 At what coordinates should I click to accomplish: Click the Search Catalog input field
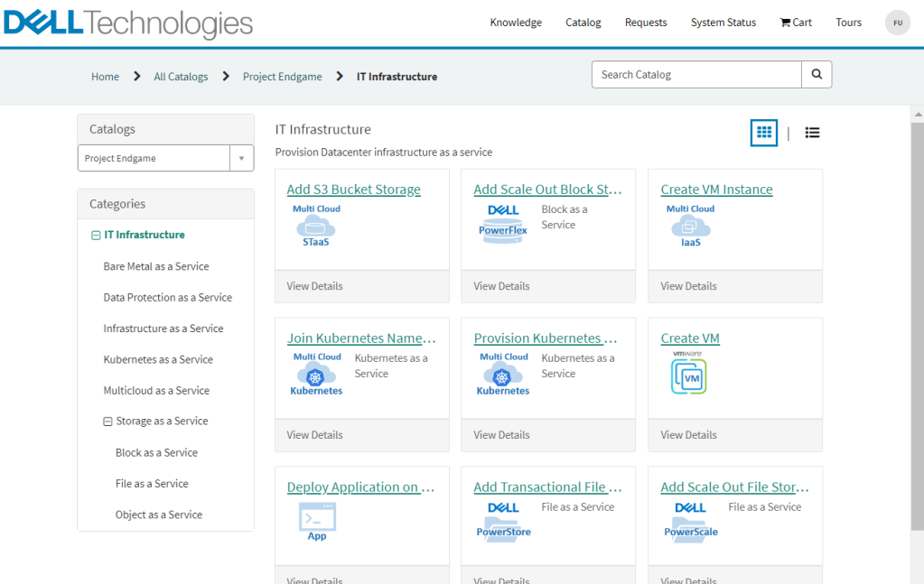(x=695, y=75)
